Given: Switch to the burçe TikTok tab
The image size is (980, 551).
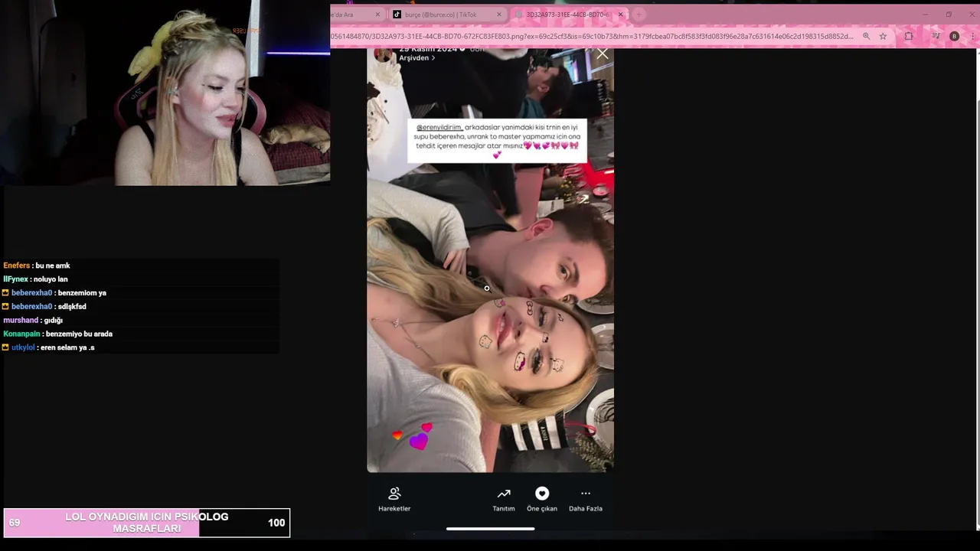Looking at the screenshot, I should pyautogui.click(x=440, y=15).
